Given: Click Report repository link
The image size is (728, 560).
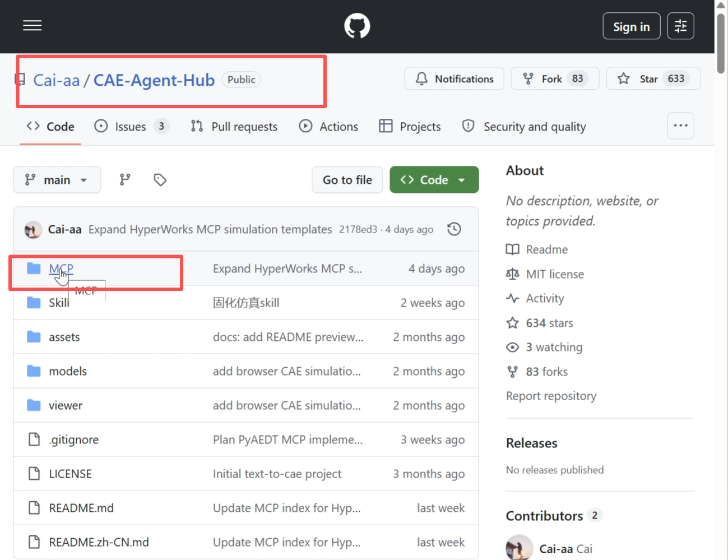Looking at the screenshot, I should coord(551,396).
